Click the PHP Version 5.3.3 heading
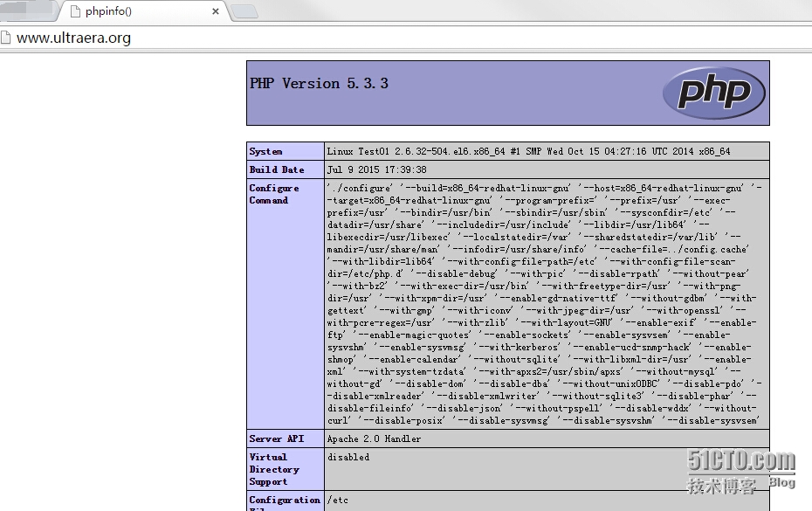This screenshot has width=812, height=511. [319, 84]
